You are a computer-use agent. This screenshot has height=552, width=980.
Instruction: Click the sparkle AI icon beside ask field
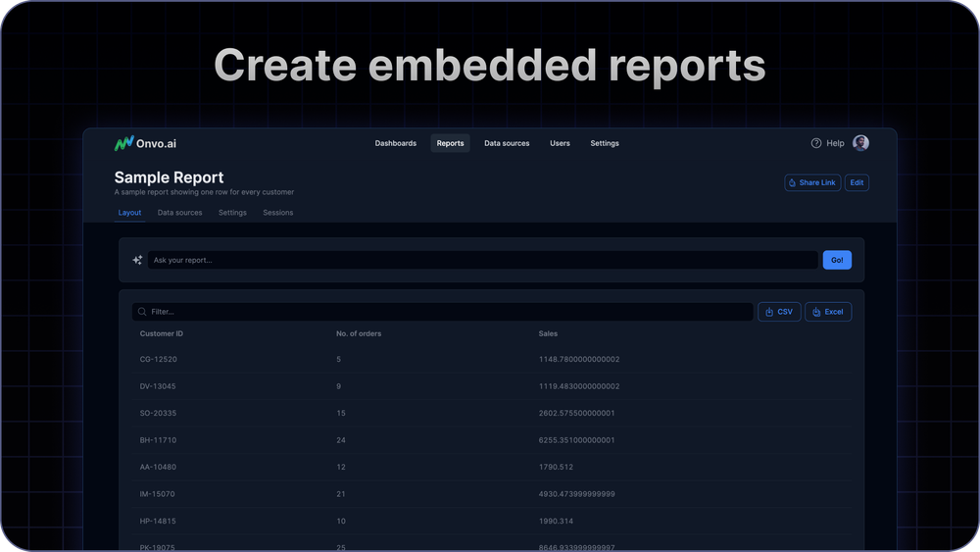137,260
